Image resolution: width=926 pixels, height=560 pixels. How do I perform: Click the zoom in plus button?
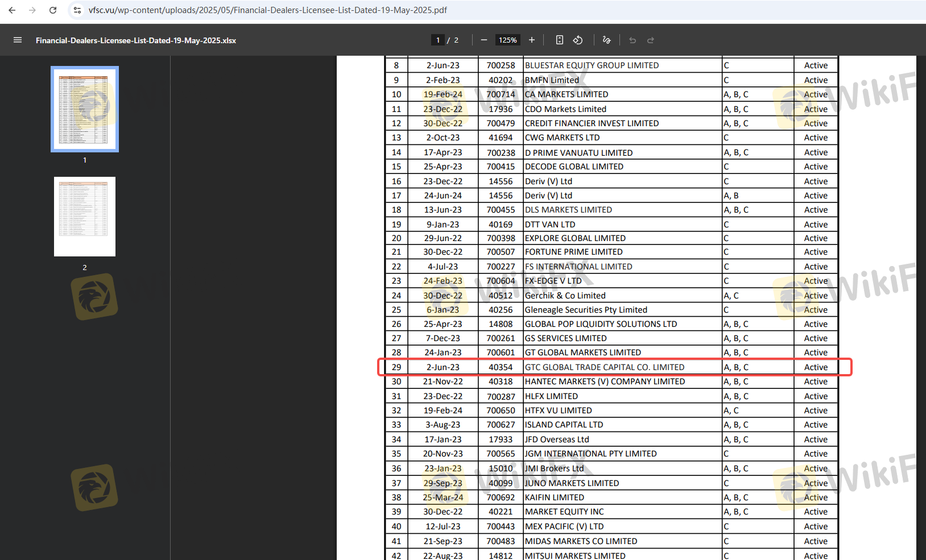click(532, 40)
